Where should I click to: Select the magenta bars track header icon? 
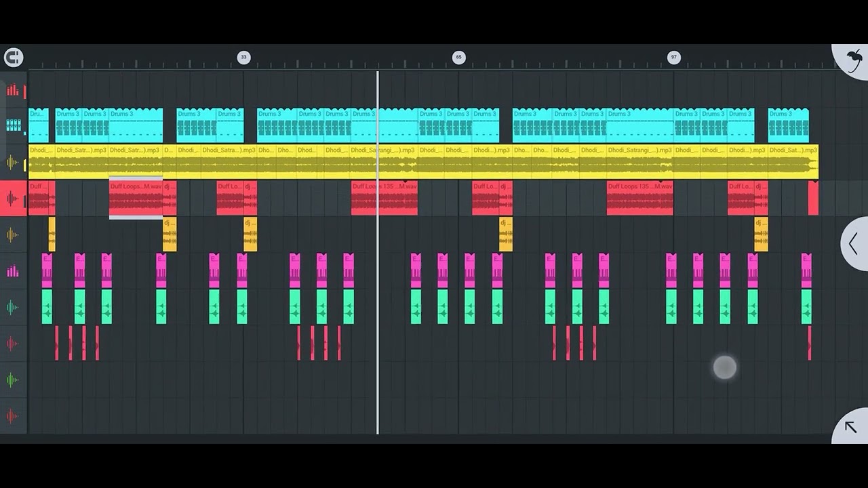tap(13, 271)
